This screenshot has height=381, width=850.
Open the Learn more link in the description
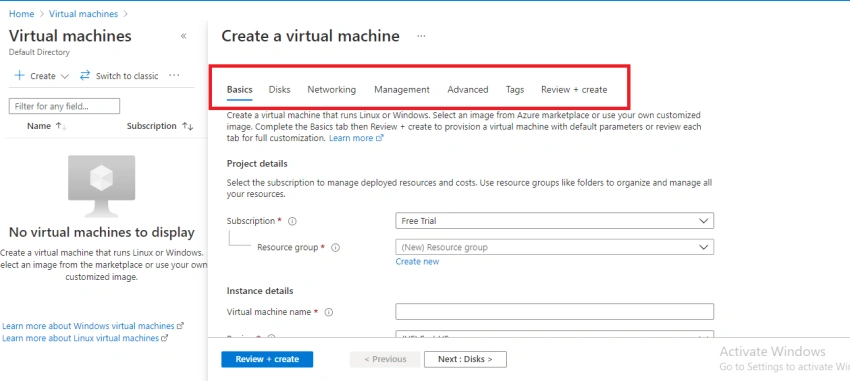[x=351, y=138]
